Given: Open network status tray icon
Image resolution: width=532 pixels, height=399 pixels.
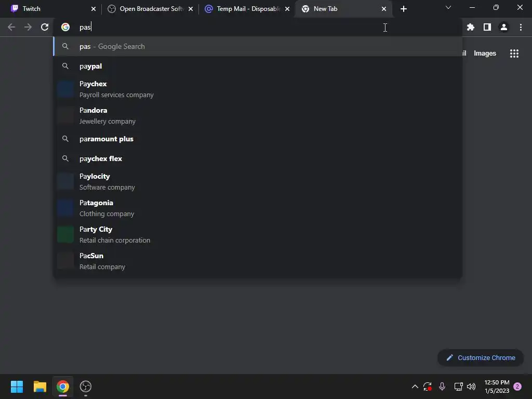Looking at the screenshot, I should (x=458, y=387).
